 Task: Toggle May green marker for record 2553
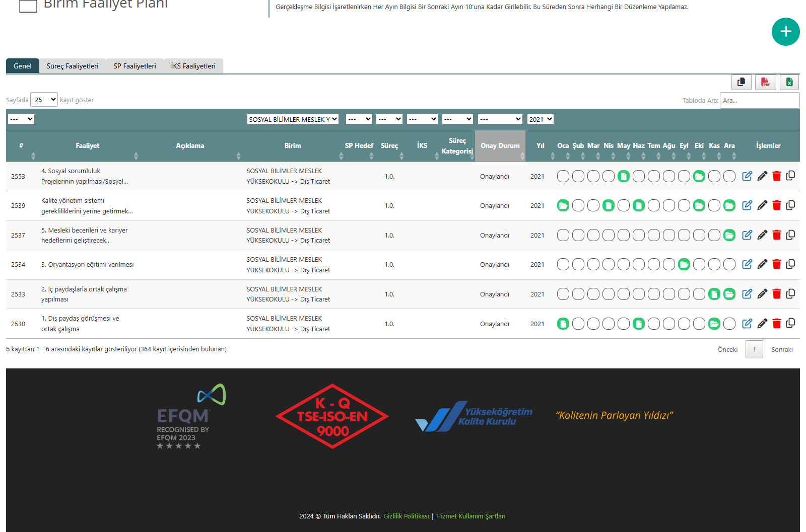(624, 176)
